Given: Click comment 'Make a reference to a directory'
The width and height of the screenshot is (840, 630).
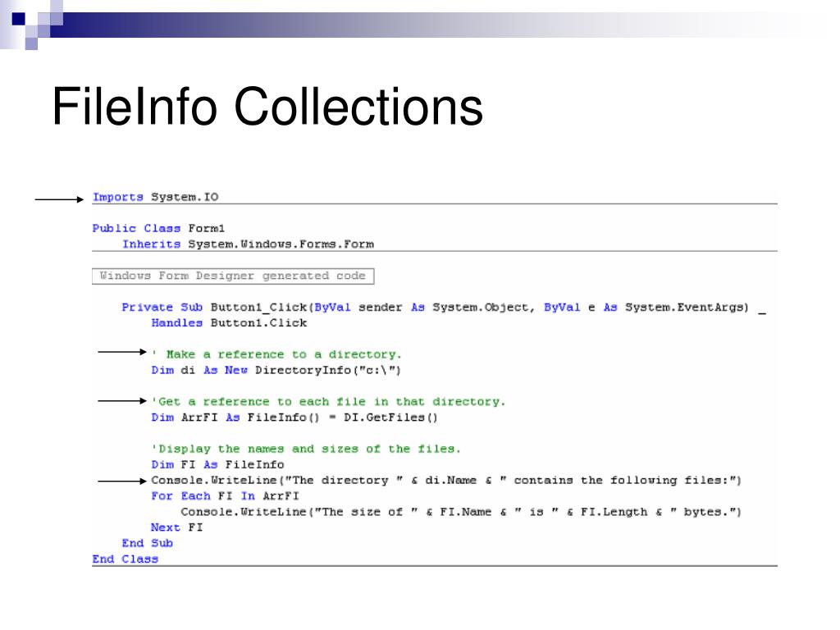Looking at the screenshot, I should coord(276,354).
